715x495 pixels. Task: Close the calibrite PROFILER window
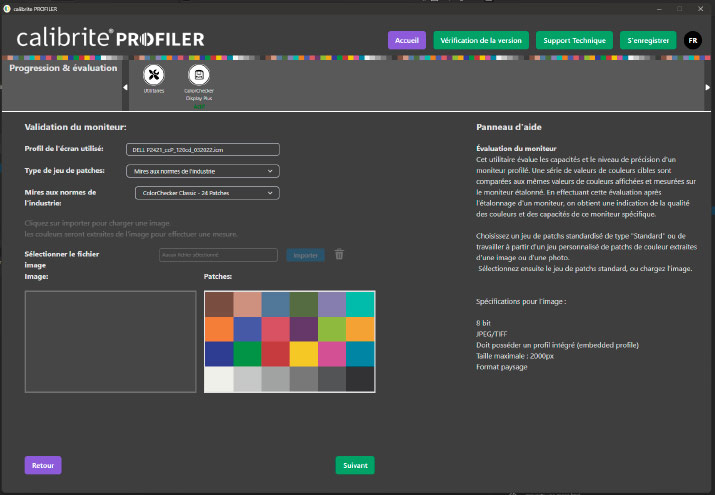click(700, 8)
